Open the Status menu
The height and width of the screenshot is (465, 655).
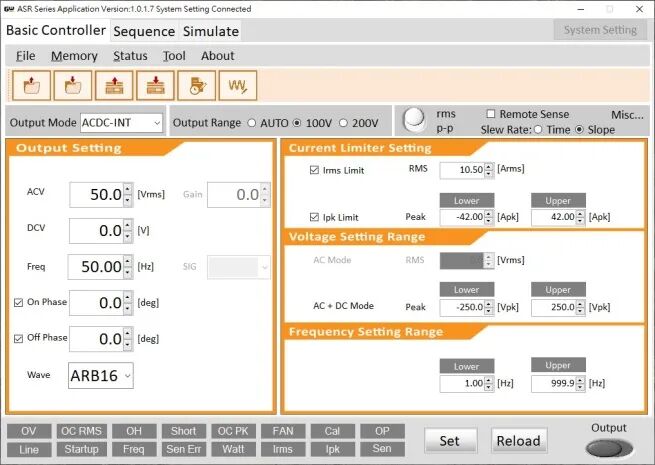(x=130, y=56)
